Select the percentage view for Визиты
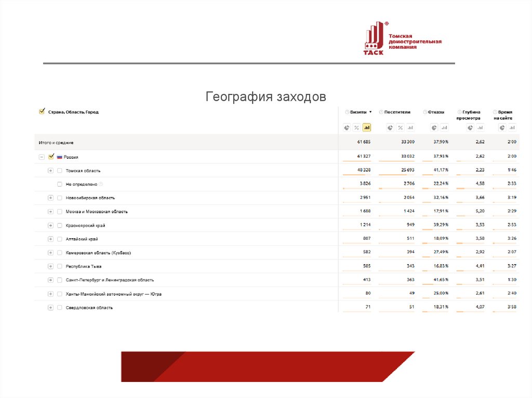The width and height of the screenshot is (532, 398). click(356, 127)
